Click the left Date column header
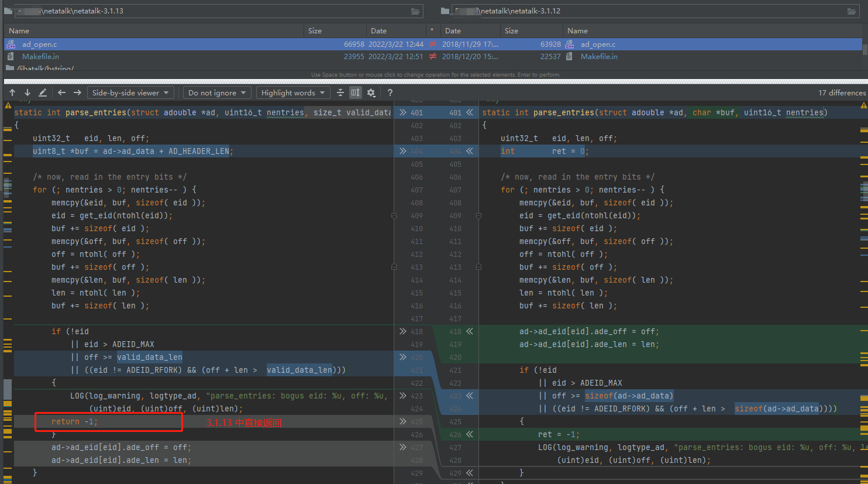Viewport: 868px width, 484px height. point(396,31)
